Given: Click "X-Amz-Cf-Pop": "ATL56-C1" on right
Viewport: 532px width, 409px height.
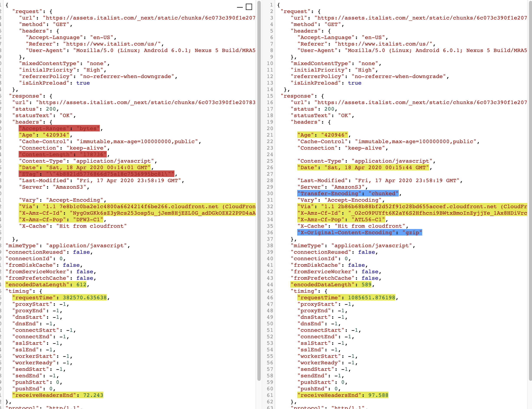Looking at the screenshot, I should [x=341, y=219].
